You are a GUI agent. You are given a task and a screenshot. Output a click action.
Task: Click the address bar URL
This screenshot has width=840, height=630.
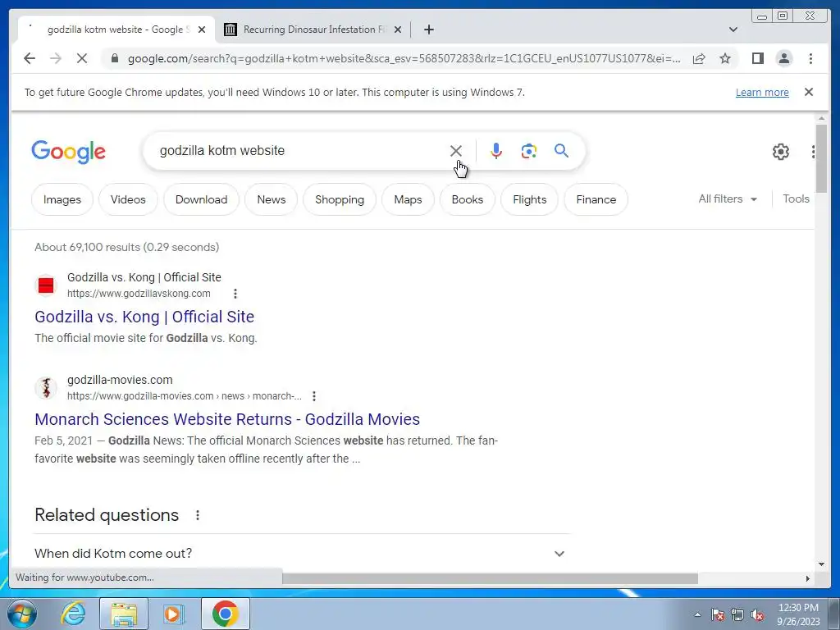click(404, 58)
